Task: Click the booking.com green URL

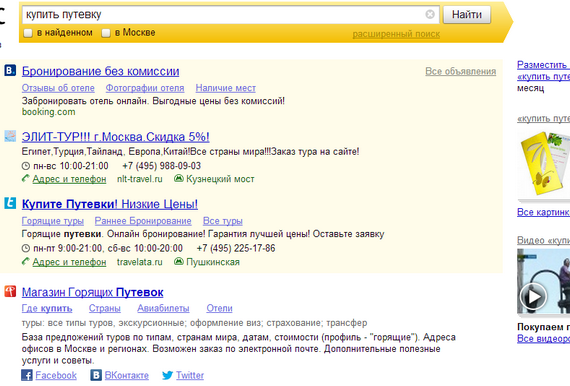Action: point(49,112)
